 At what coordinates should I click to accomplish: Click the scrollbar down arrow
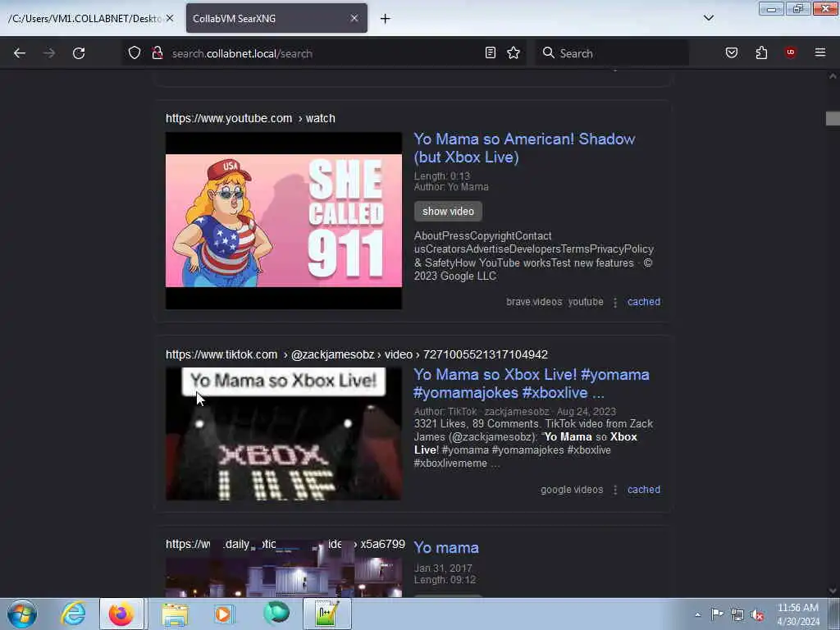coord(833,591)
